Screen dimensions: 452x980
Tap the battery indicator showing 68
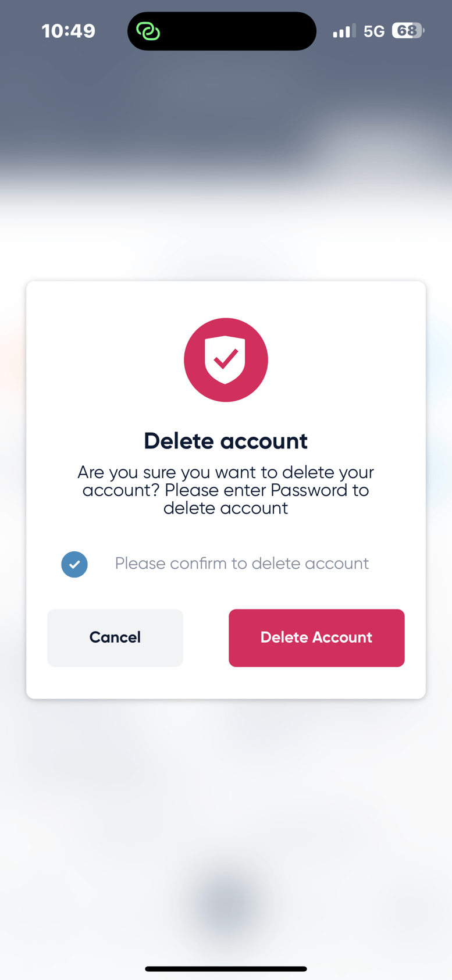click(407, 31)
